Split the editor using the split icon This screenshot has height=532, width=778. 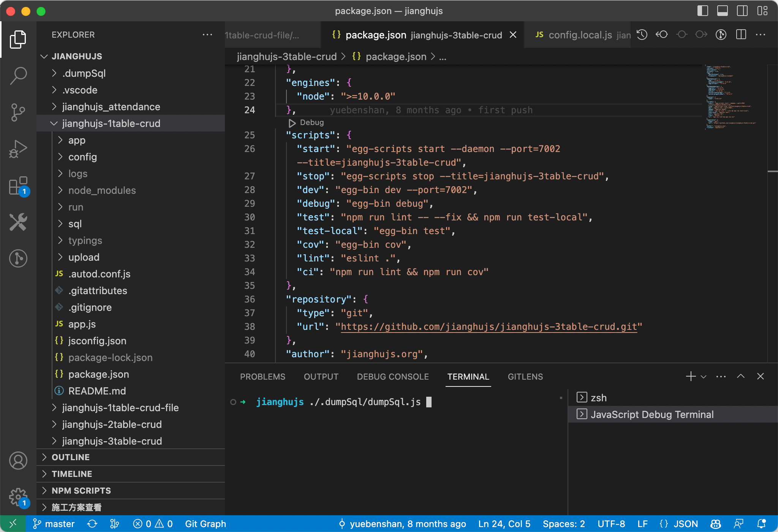[741, 35]
